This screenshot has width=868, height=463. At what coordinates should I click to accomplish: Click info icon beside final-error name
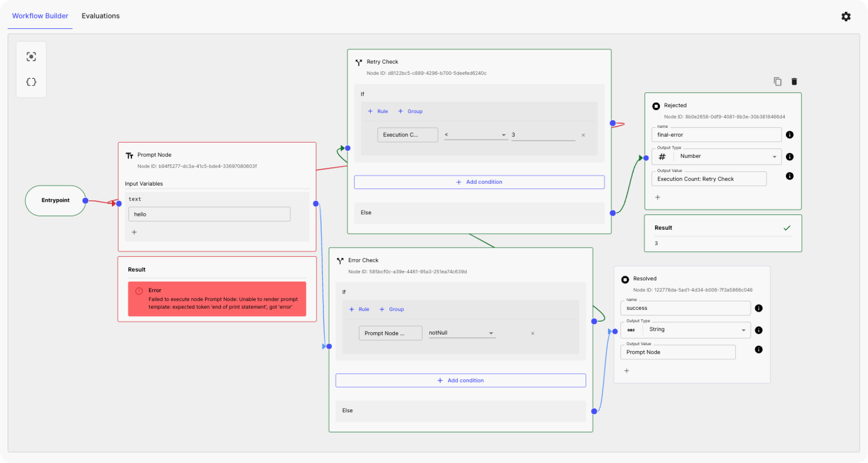pyautogui.click(x=789, y=135)
